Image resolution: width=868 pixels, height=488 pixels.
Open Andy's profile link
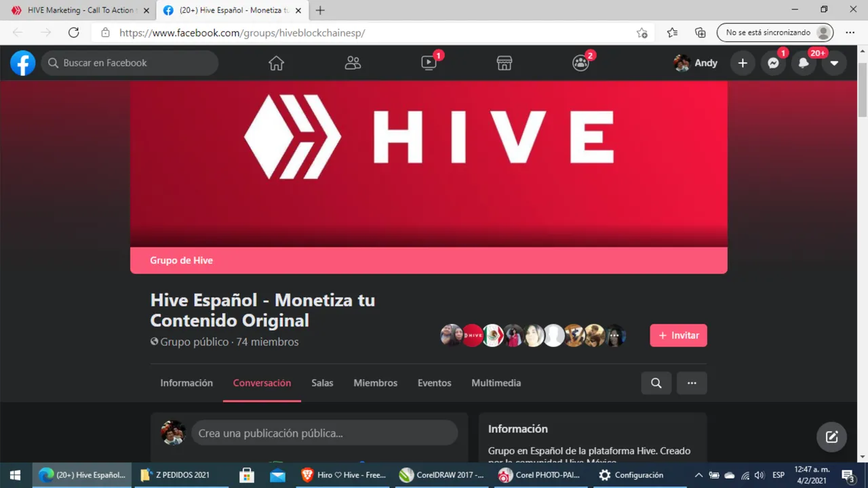click(696, 63)
